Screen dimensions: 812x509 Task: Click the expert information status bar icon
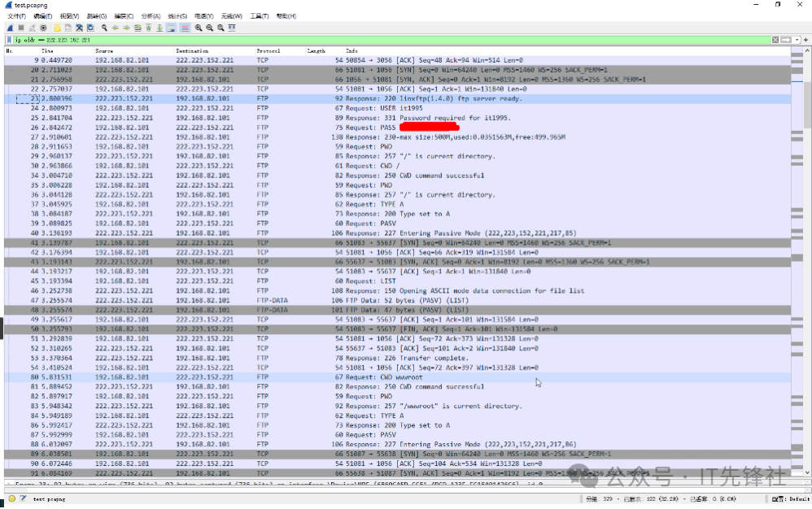(x=11, y=499)
